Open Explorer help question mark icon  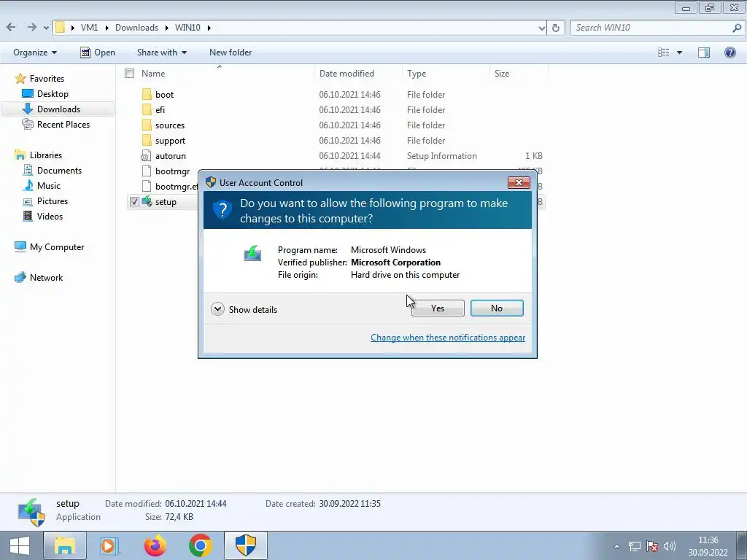[x=729, y=52]
